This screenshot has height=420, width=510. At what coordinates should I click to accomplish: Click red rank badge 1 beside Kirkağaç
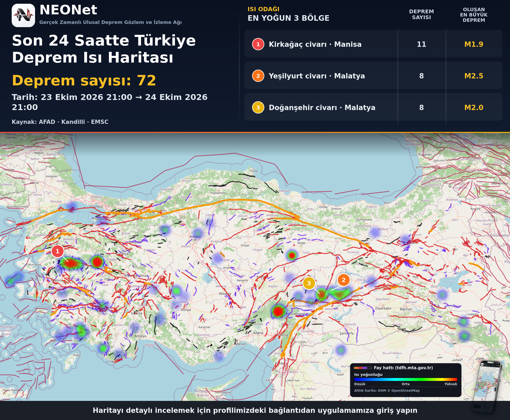pyautogui.click(x=258, y=44)
